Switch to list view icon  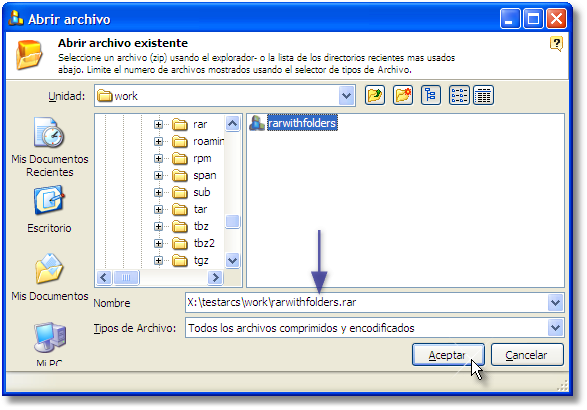[459, 95]
